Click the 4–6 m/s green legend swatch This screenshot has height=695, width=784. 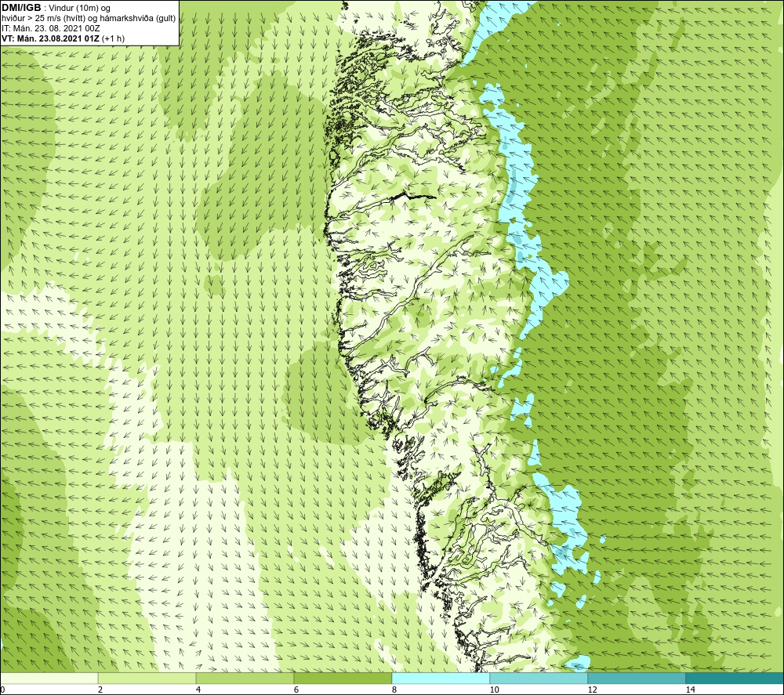tap(245, 678)
